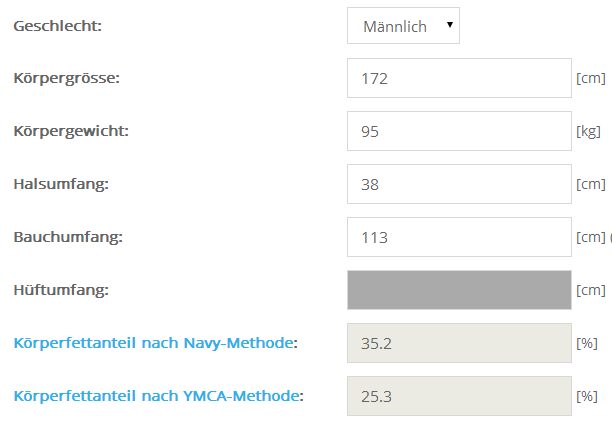Click the [%] unit beside the YMCA-Methode result
Viewport: 612px width, 423px height.
(x=586, y=396)
